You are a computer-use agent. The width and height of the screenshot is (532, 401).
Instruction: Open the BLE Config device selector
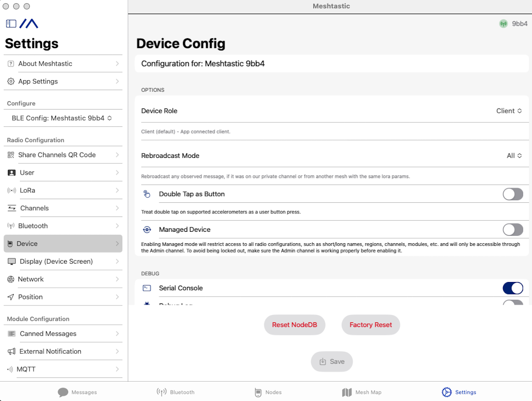(63, 118)
